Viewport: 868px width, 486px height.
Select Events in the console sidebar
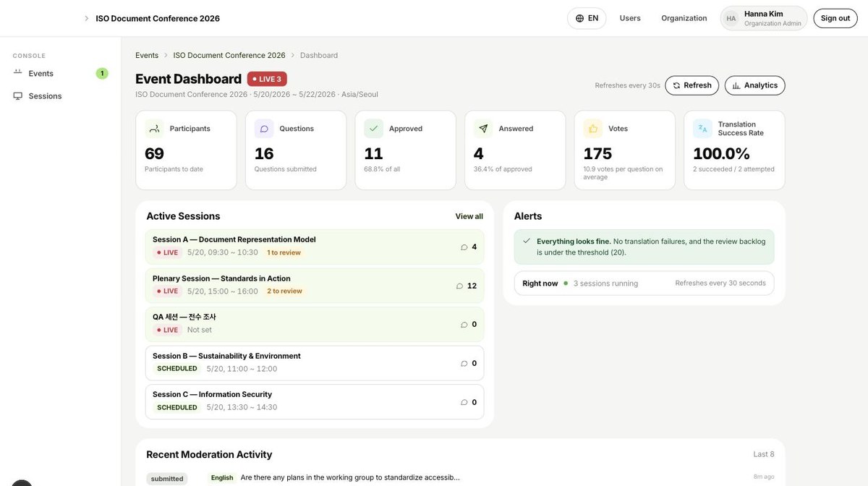(60, 73)
